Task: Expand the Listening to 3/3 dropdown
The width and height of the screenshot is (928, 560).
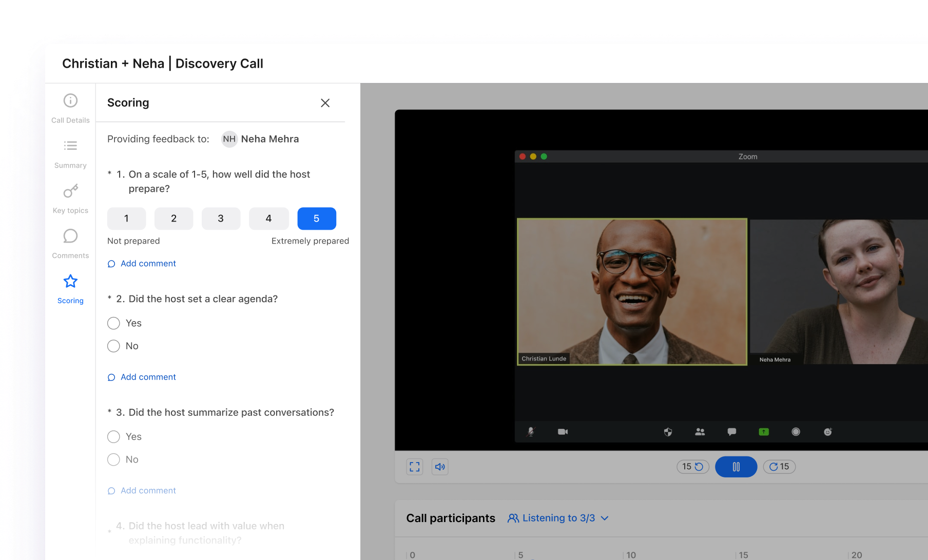Action: point(605,518)
